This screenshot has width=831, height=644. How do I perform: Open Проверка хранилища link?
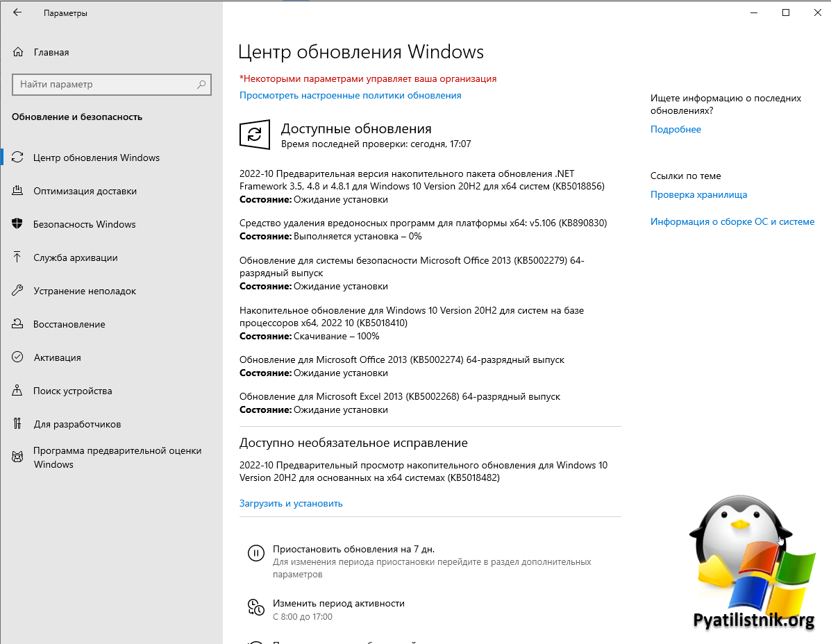(x=698, y=194)
